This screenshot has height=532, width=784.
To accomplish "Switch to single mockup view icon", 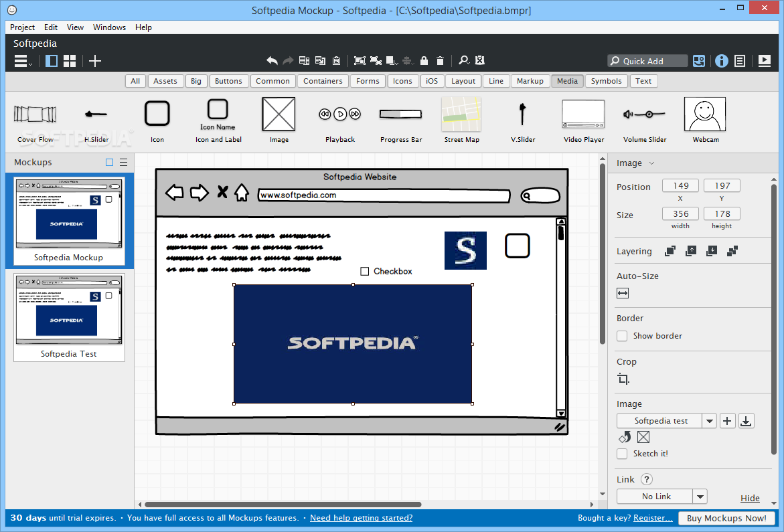I will coord(52,61).
